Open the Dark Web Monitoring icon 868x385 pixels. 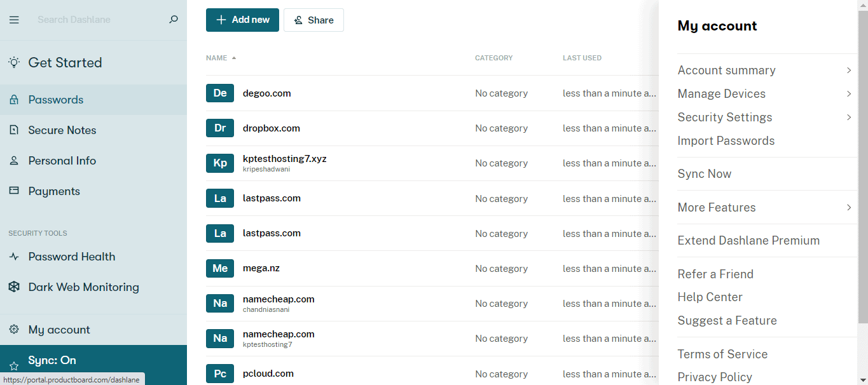tap(14, 287)
